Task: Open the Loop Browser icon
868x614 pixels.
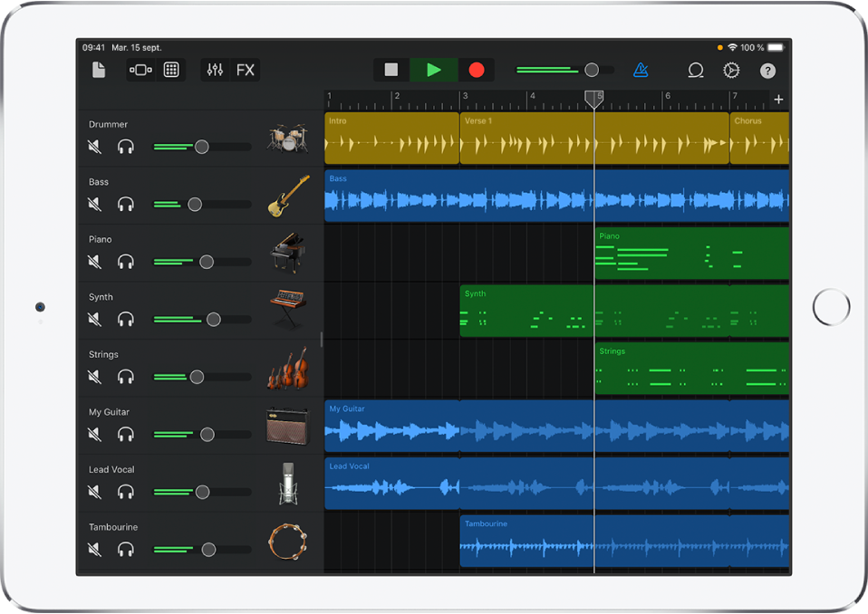Action: coord(696,71)
